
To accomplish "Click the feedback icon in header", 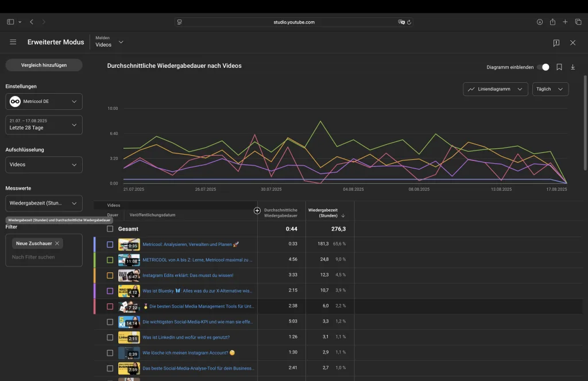I will coord(556,43).
